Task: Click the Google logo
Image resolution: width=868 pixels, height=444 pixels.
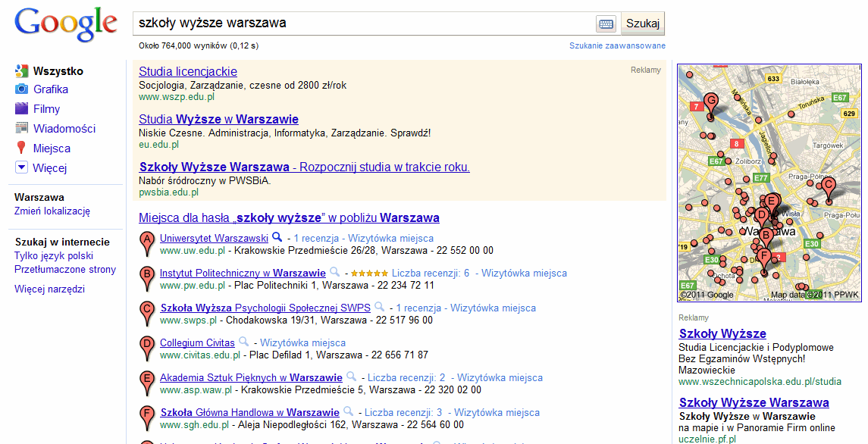Action: coord(65,26)
